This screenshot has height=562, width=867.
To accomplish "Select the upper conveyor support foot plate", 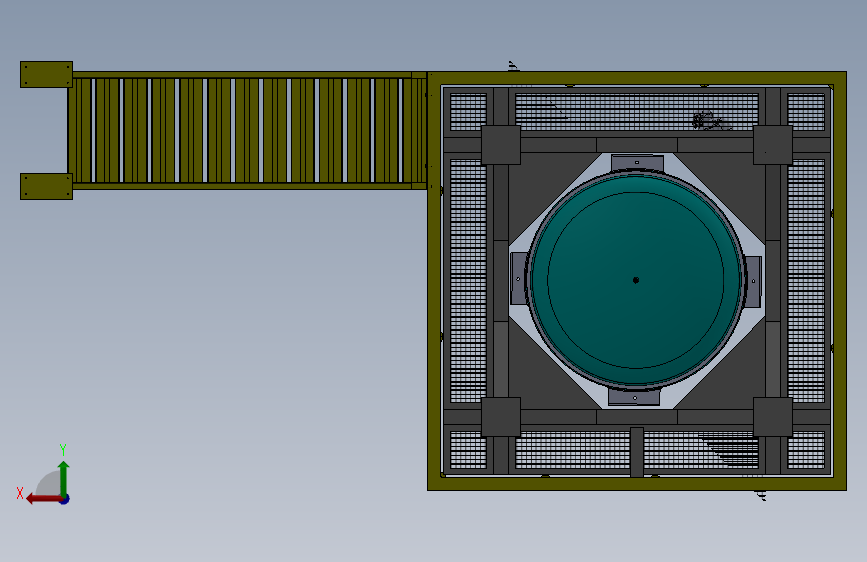I will pyautogui.click(x=46, y=74).
